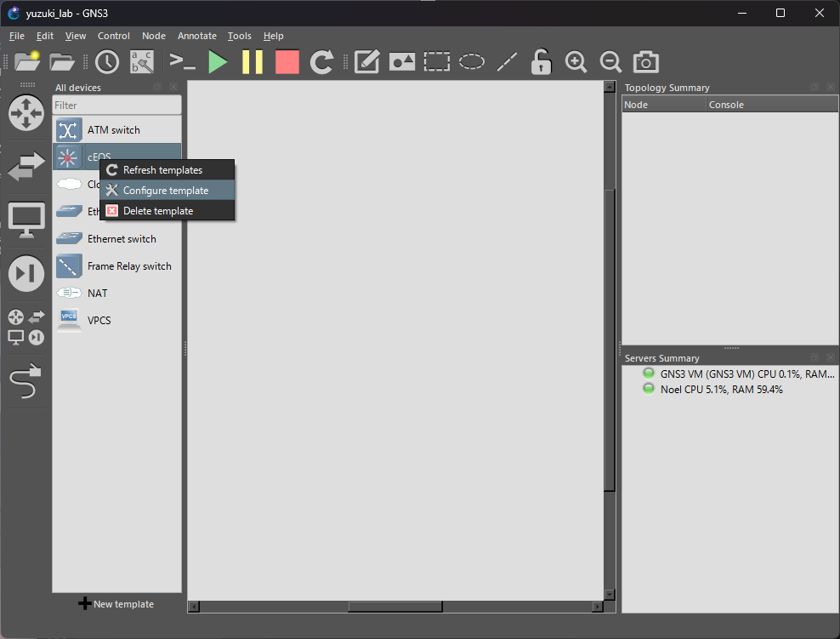Open the Edit menu
This screenshot has height=639, width=840.
[45, 36]
